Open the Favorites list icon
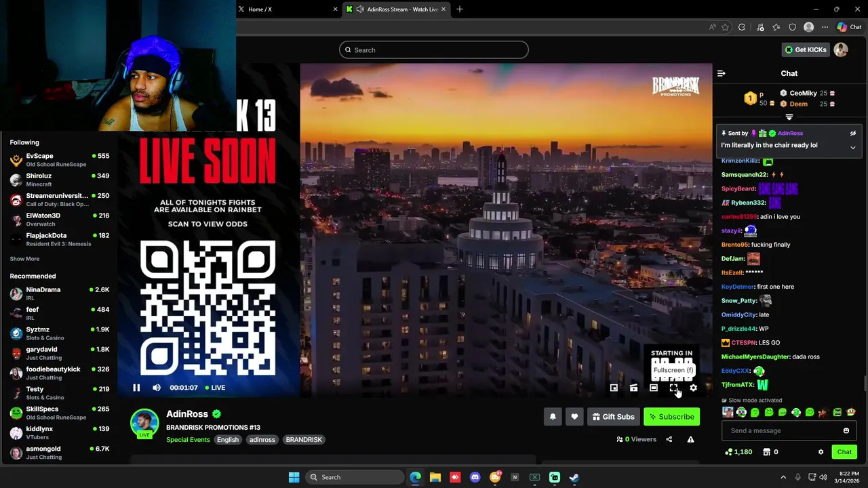Viewport: 868px width, 488px height. 776,27
